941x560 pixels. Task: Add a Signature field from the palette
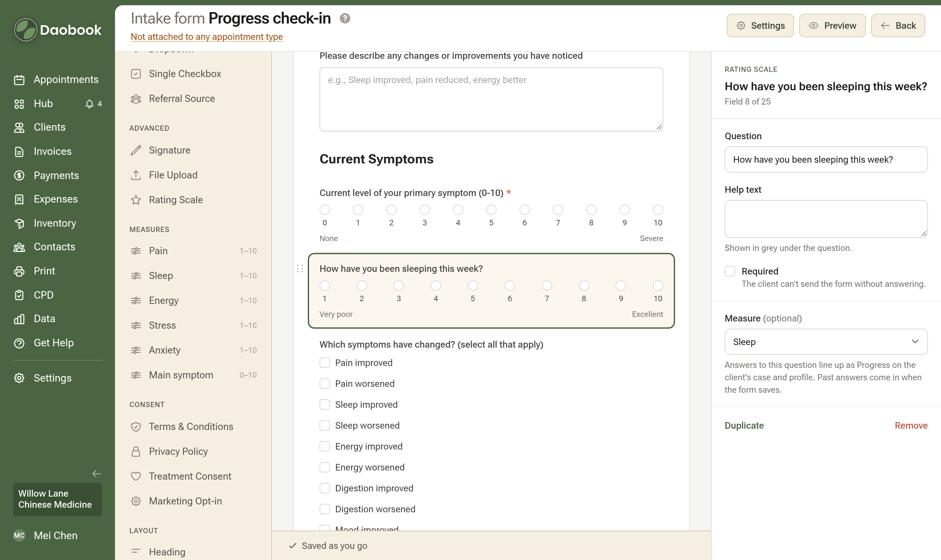(x=193, y=150)
